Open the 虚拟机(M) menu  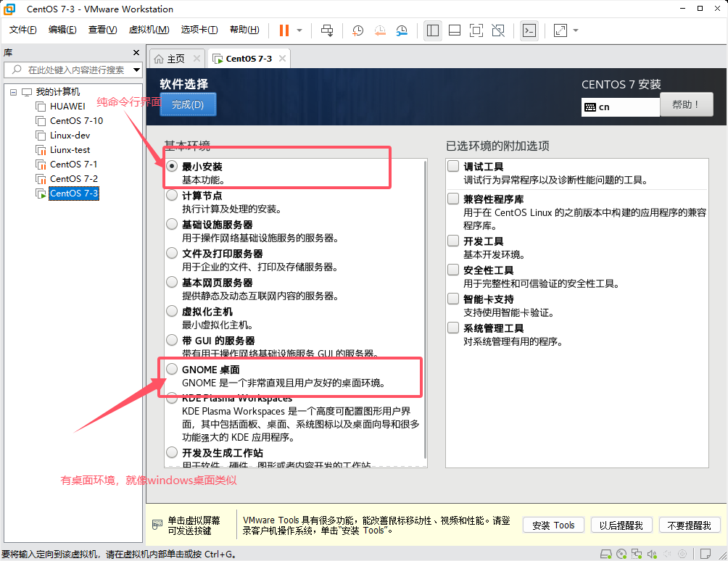point(149,30)
